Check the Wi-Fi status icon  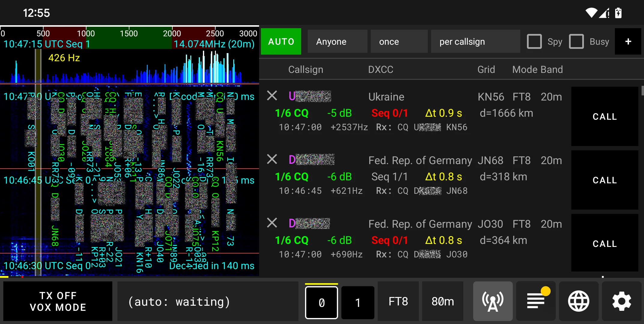591,13
